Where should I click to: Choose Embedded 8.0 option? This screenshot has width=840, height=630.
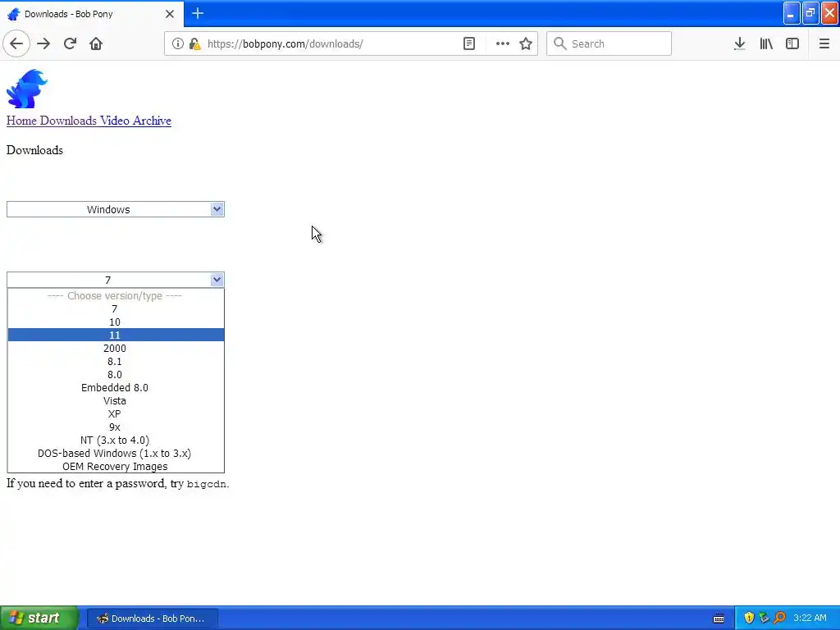click(115, 388)
